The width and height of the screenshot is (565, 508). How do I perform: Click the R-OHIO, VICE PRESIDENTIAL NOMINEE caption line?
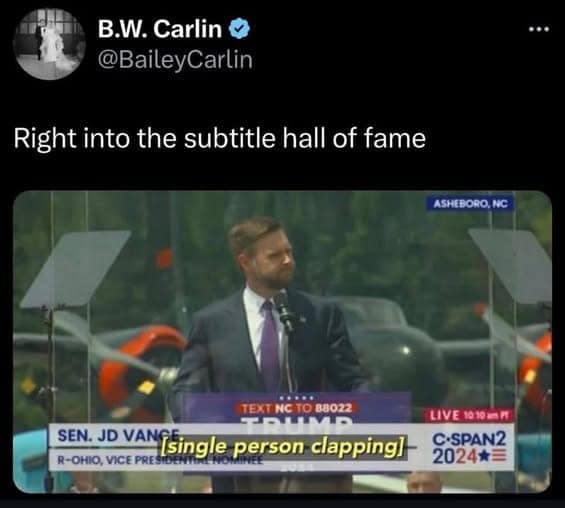click(x=159, y=460)
